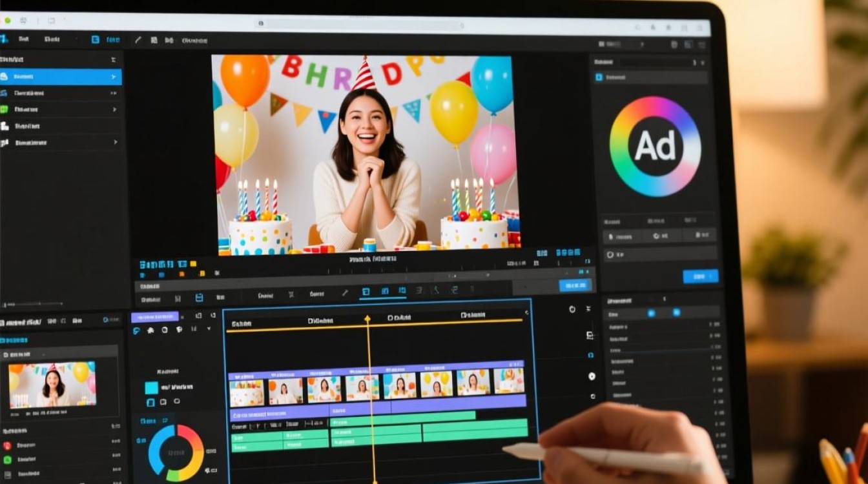
Task: Open the rainbow Ad color wheel
Action: click(655, 146)
